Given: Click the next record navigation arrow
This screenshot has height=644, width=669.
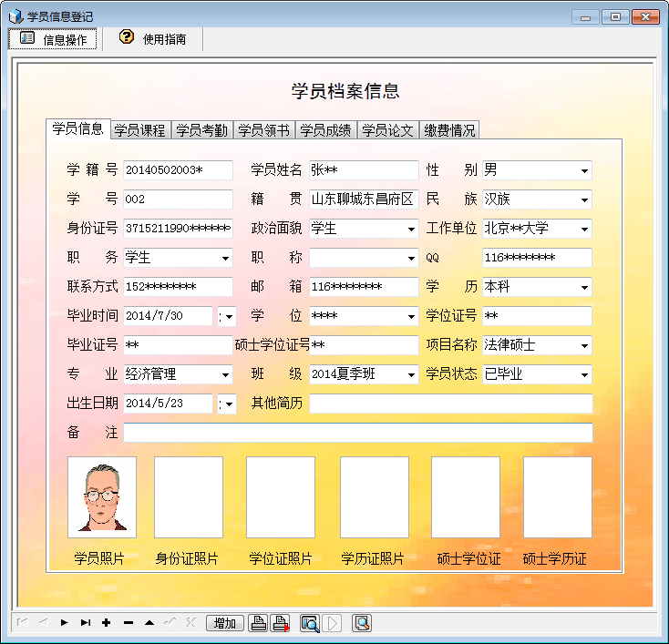Looking at the screenshot, I should coord(64,623).
